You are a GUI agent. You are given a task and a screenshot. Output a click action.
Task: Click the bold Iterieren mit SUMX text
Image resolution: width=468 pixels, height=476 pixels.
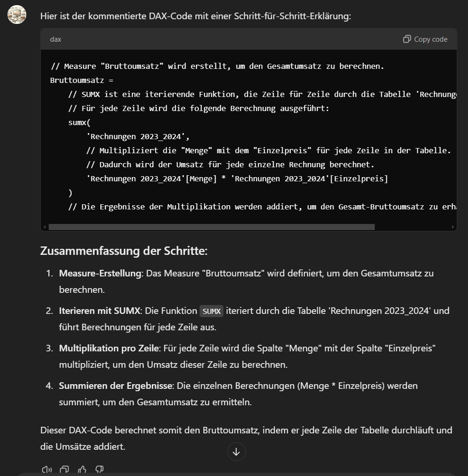point(99,311)
